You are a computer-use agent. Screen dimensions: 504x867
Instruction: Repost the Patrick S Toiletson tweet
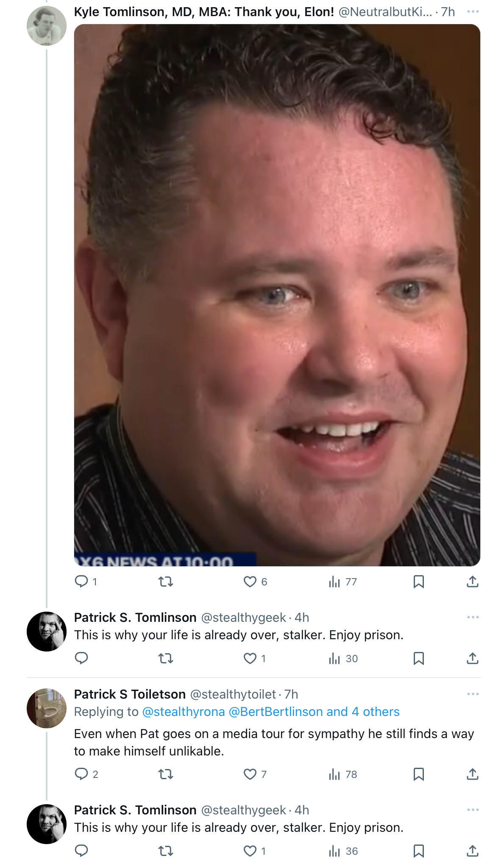tap(166, 774)
